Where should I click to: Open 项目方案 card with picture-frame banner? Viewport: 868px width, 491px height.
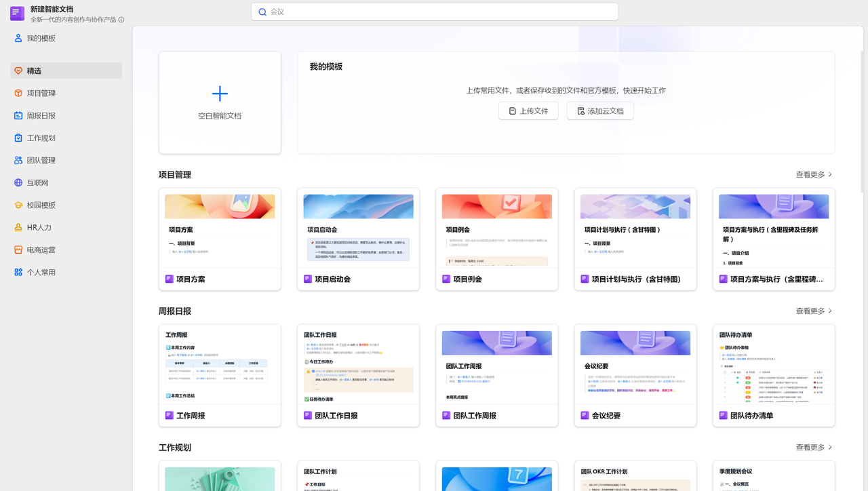pos(220,239)
